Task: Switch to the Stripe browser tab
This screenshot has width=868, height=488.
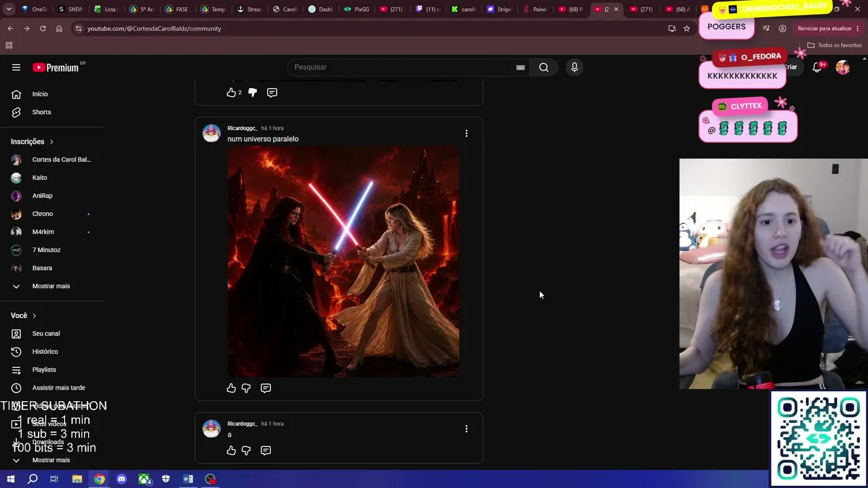Action: tap(498, 9)
